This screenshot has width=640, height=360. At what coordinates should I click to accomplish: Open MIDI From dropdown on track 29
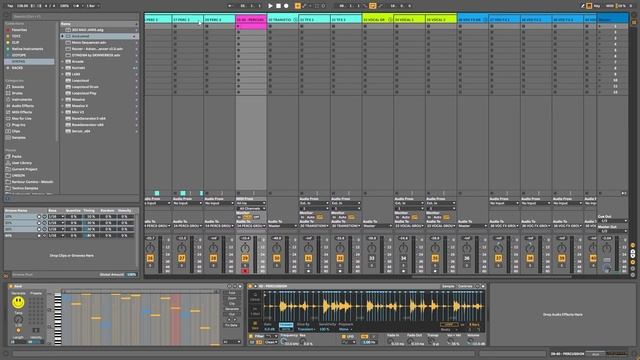click(251, 203)
